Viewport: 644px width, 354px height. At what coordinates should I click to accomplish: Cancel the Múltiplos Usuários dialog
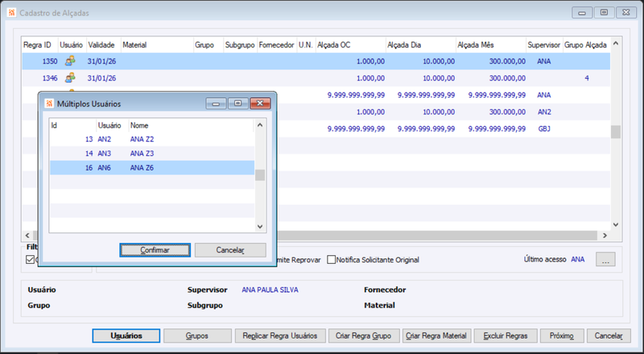(x=230, y=250)
